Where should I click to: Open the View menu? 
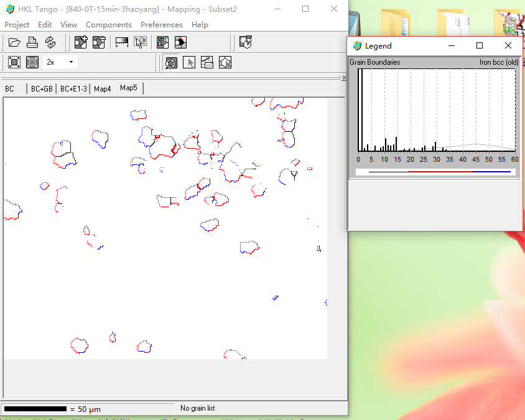click(x=68, y=25)
